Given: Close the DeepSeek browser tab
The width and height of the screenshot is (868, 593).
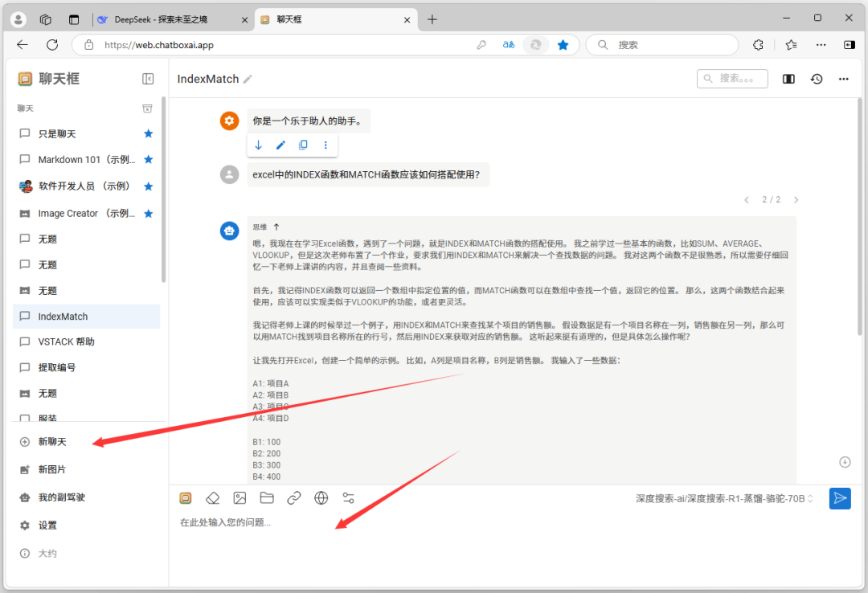Looking at the screenshot, I should (x=244, y=20).
